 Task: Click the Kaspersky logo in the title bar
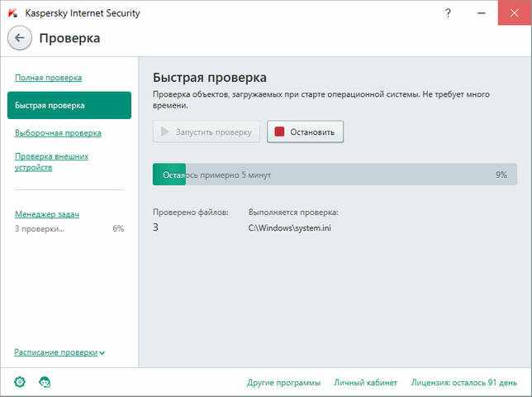coord(13,13)
